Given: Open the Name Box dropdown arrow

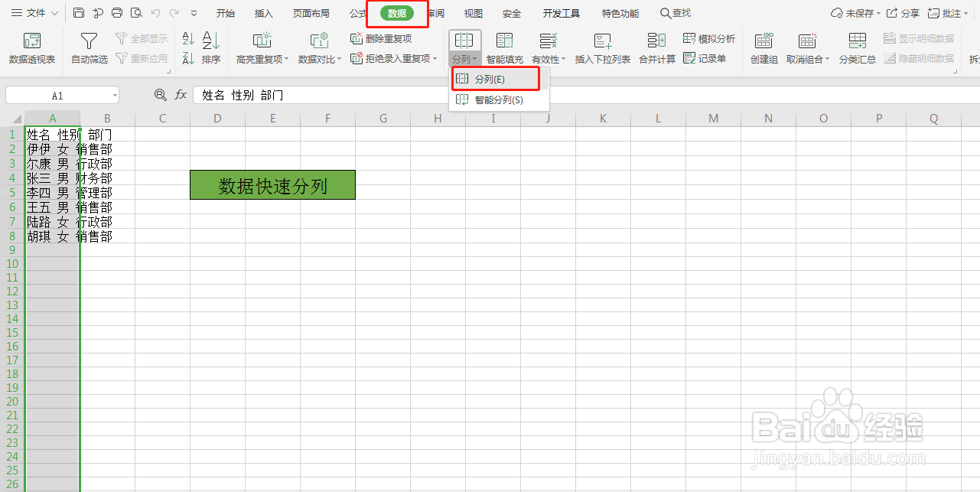Looking at the screenshot, I should (x=115, y=96).
